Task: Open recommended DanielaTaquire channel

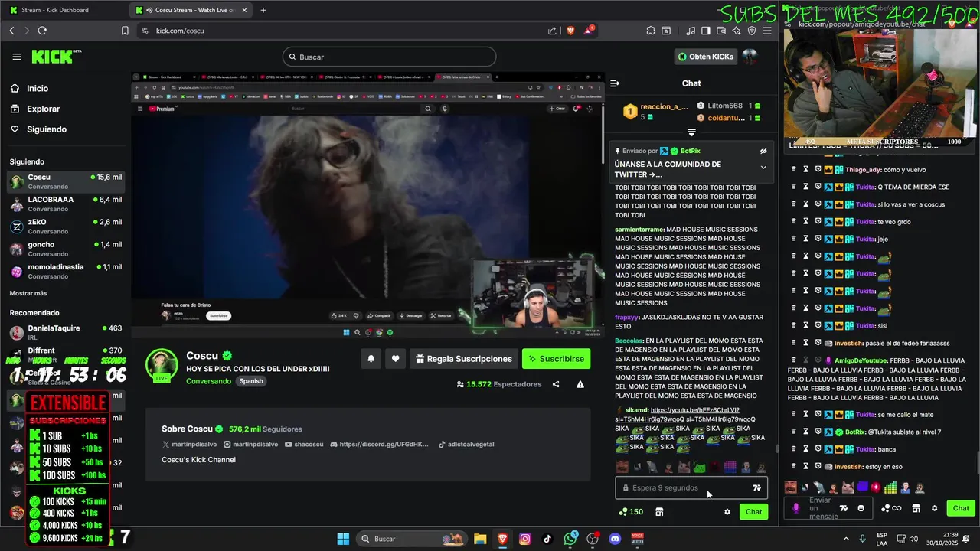Action: 65,332
